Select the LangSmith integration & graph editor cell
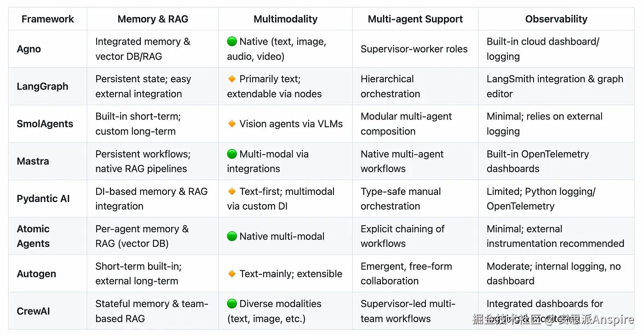The width and height of the screenshot is (644, 336). click(555, 86)
